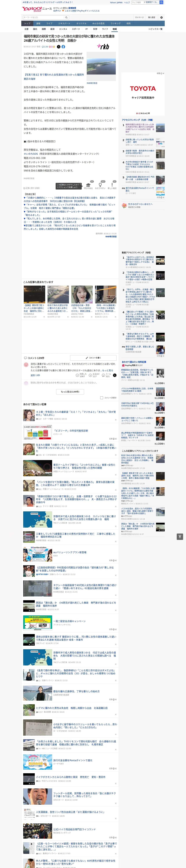Open ヘルプ link in top bar

pos(127,2)
